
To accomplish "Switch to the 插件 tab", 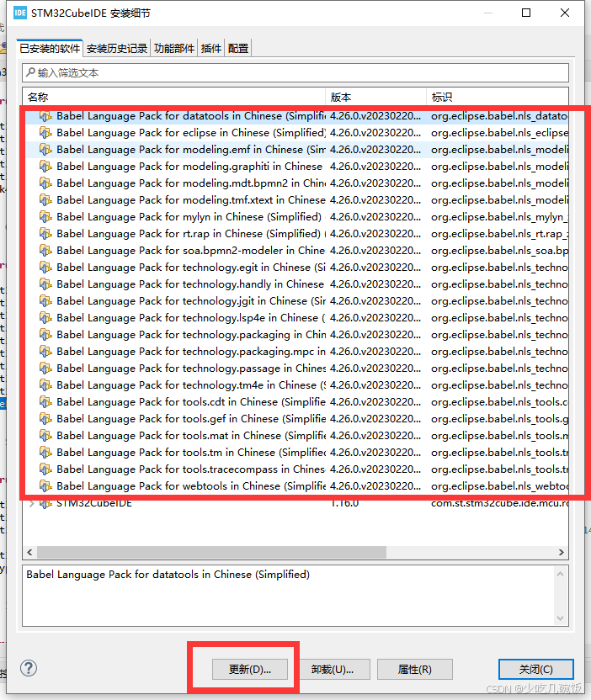I will pyautogui.click(x=210, y=48).
